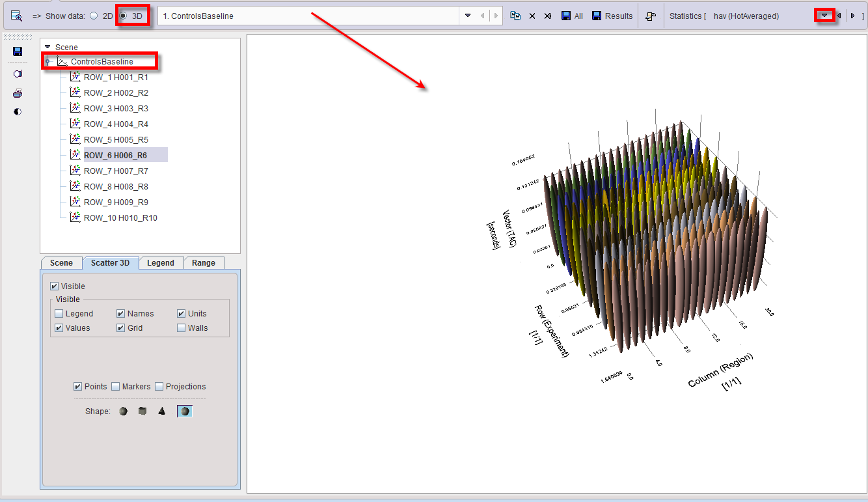This screenshot has width=868, height=502.
Task: Click the printer icon in left sidebar
Action: 18,93
